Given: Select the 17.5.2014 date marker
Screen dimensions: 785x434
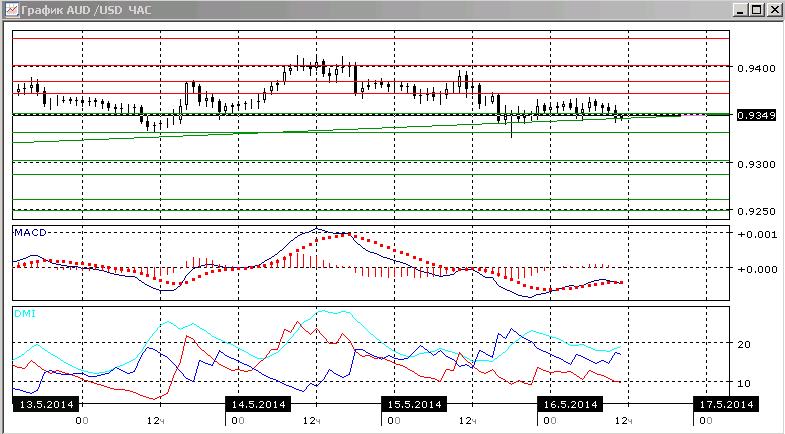Looking at the screenshot, I should click(x=726, y=404).
